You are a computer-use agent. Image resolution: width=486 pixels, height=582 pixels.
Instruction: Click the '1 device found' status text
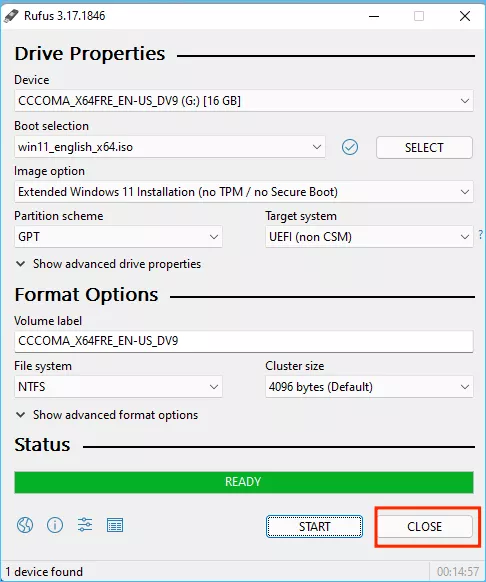[44, 572]
